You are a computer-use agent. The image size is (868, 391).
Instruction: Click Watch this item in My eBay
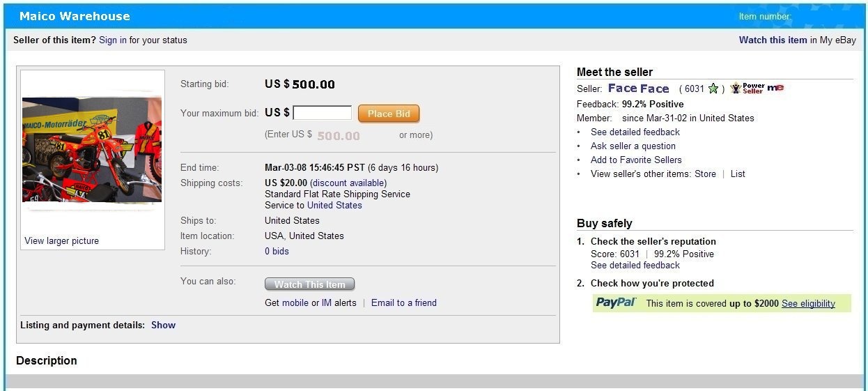tap(773, 40)
